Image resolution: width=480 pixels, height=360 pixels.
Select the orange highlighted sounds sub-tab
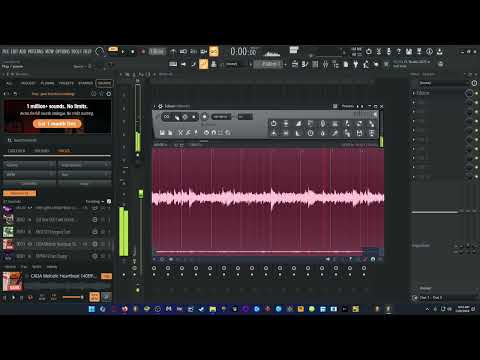(64, 151)
